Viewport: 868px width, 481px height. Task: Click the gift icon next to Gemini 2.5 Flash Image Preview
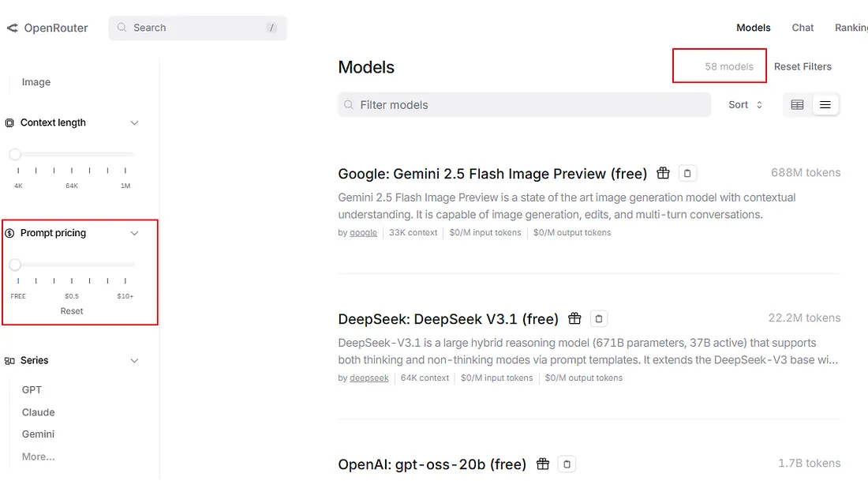663,173
